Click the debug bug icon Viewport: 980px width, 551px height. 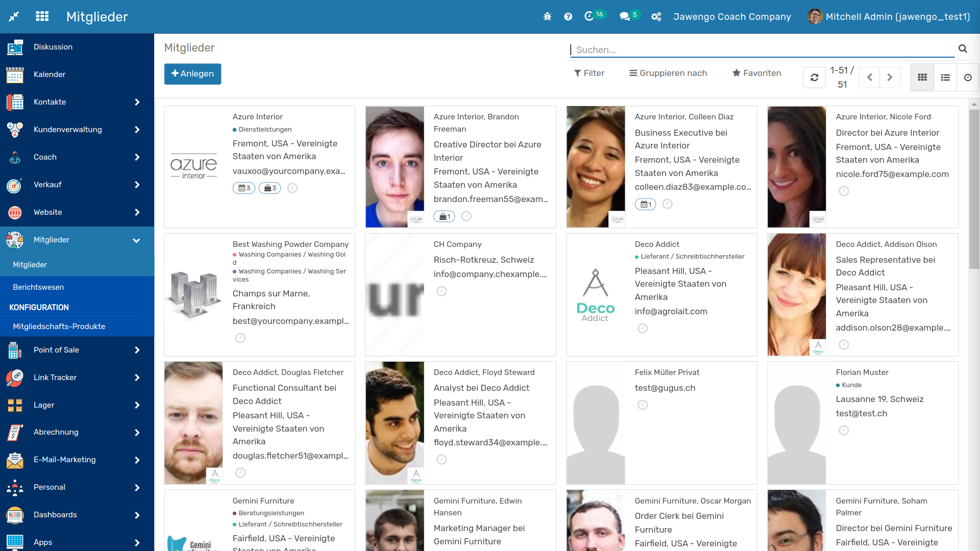click(547, 17)
